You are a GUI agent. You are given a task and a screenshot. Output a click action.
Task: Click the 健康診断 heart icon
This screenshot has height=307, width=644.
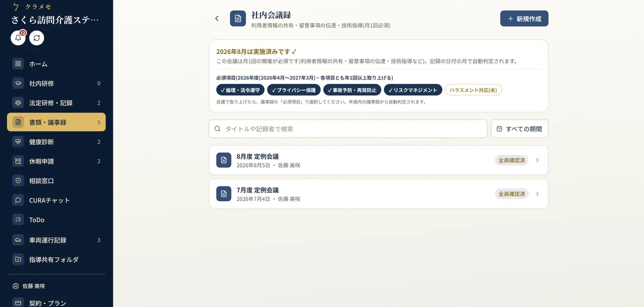18,142
